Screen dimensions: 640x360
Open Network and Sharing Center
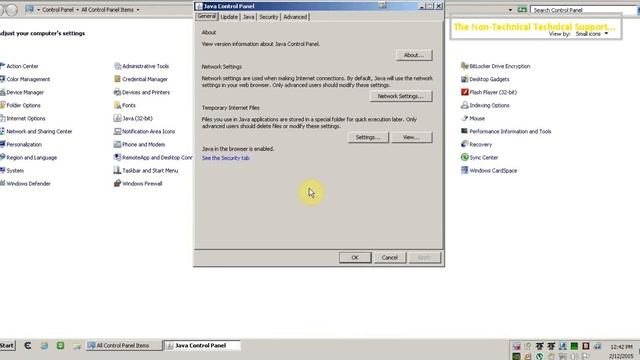[x=36, y=131]
